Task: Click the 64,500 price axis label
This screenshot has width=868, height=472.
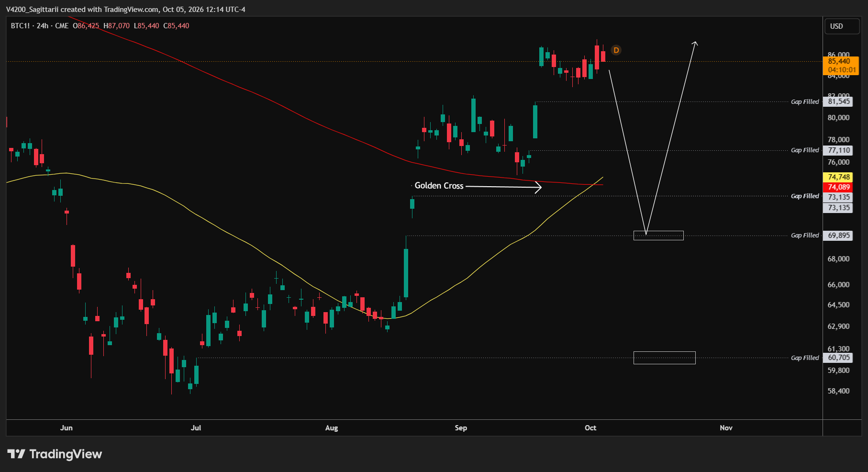Action: tap(838, 305)
